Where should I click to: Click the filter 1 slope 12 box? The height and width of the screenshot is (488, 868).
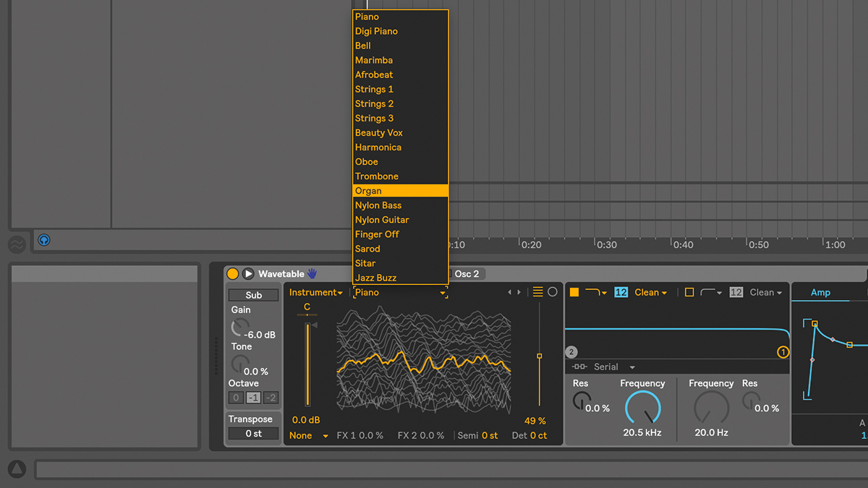coord(621,292)
